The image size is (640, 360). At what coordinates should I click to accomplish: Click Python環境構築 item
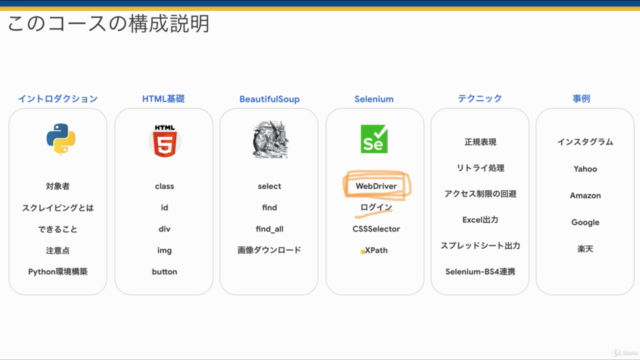[58, 271]
